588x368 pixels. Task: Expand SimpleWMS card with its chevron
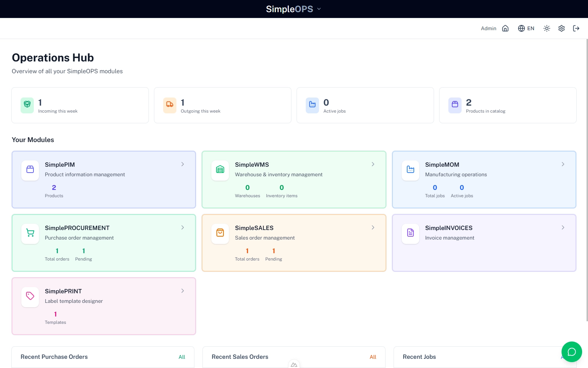[x=373, y=164]
